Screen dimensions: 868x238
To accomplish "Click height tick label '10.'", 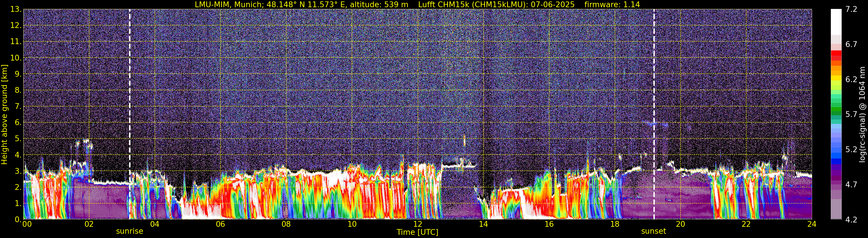I will 16,58.
